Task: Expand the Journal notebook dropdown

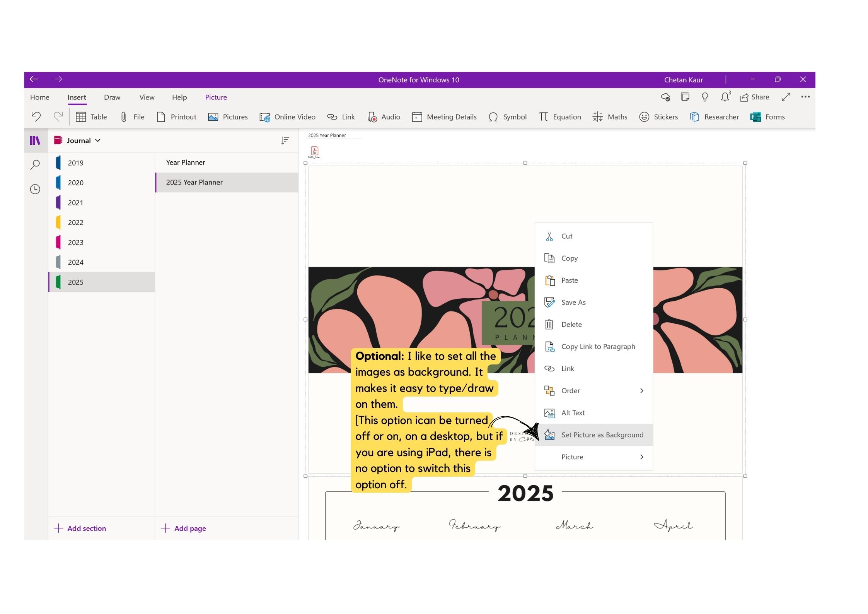Action: tap(97, 140)
